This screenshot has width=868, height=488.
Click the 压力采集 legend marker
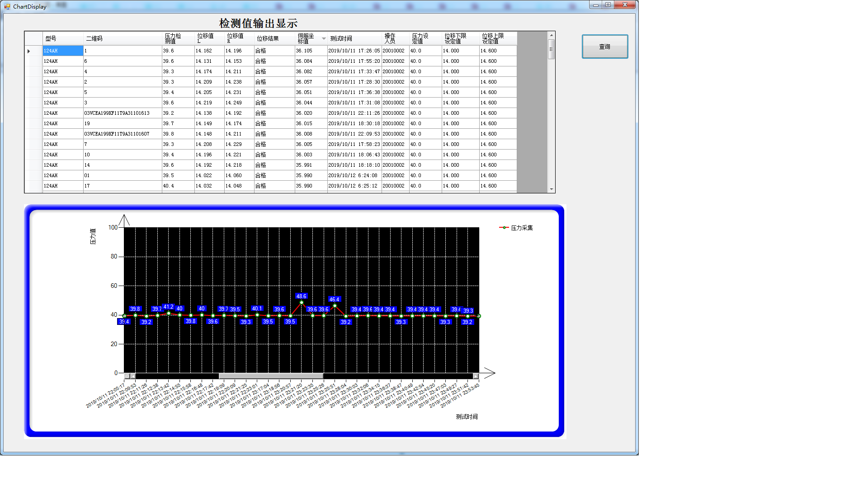504,228
